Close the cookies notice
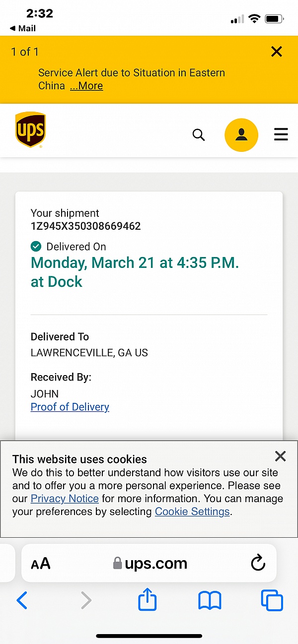 coord(281,456)
